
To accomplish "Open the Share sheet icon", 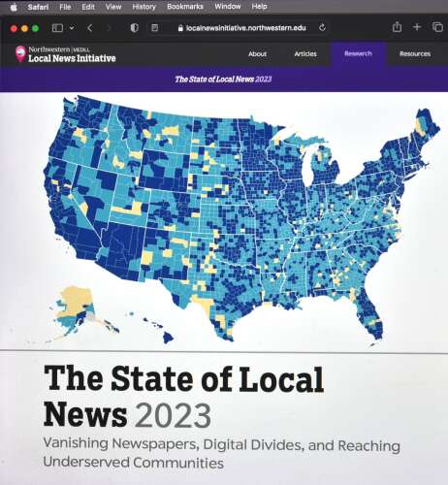I will coord(397,27).
